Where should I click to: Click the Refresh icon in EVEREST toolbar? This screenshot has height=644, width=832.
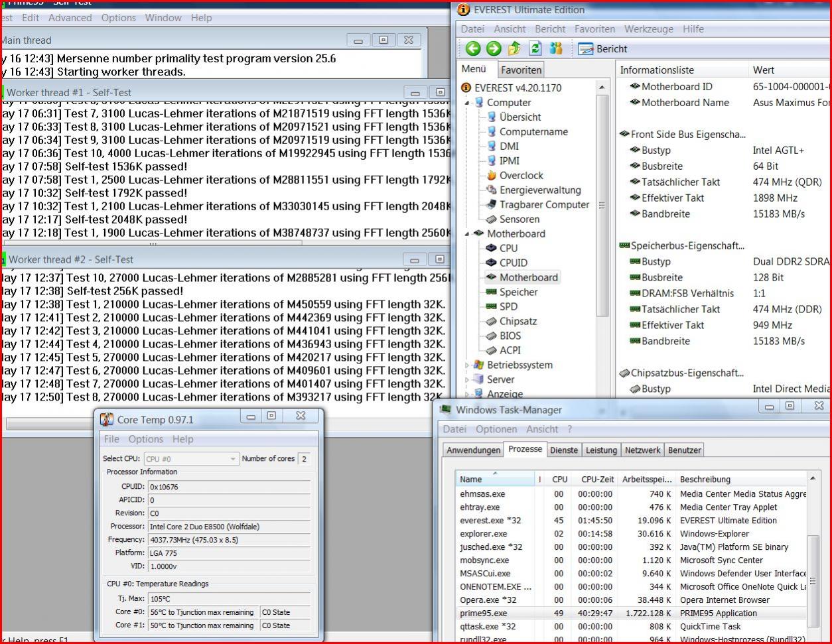[x=535, y=48]
